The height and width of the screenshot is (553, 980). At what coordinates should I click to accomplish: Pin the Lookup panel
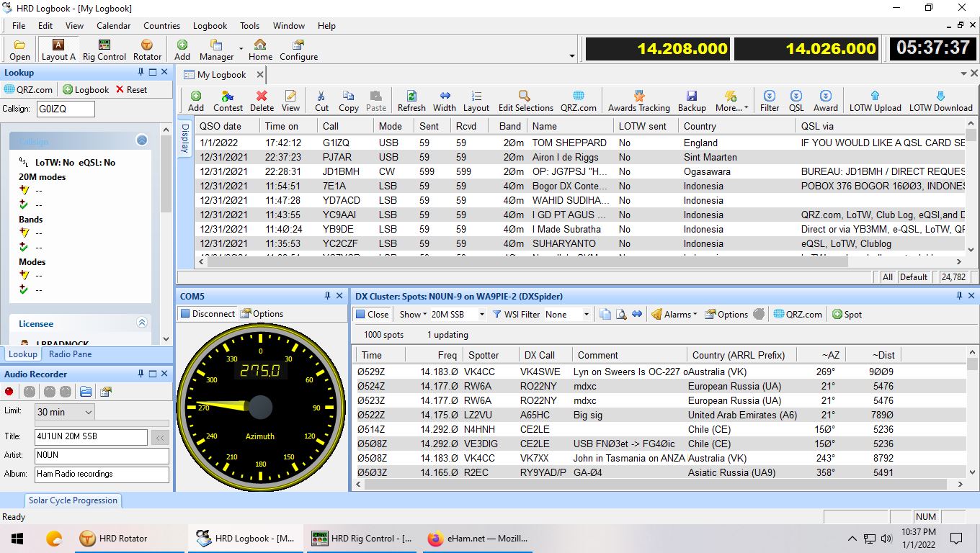[141, 72]
